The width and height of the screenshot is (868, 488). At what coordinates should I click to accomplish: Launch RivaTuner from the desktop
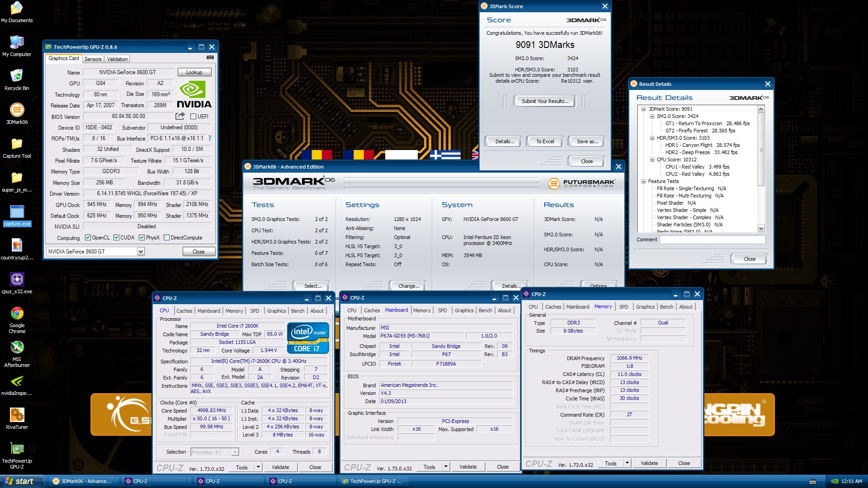tap(17, 419)
